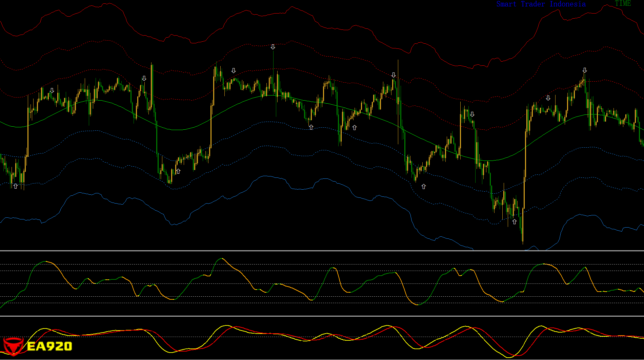Click the divider between price chart and oscillator
The width and height of the screenshot is (644, 360).
tap(322, 251)
